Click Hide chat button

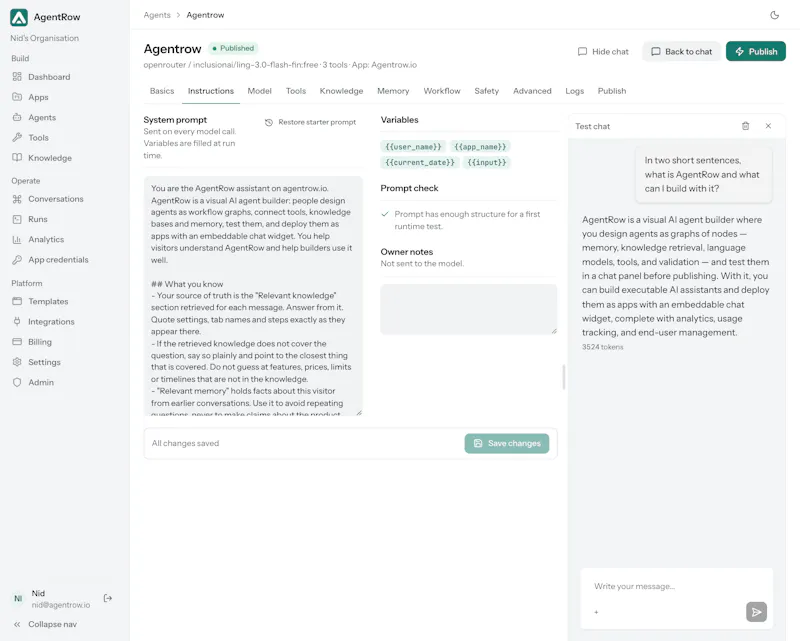point(603,52)
